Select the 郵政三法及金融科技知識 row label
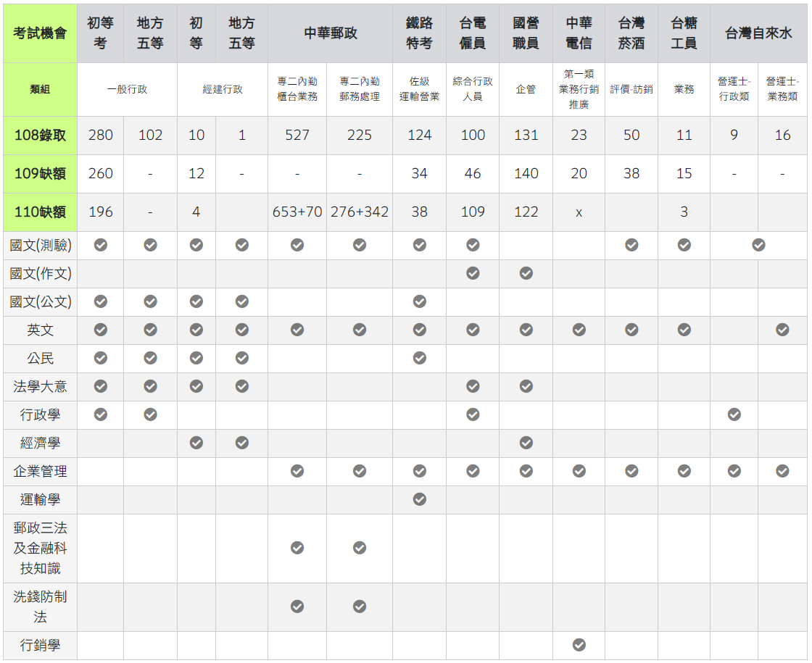Viewport: 812px width, 663px height. (x=40, y=548)
